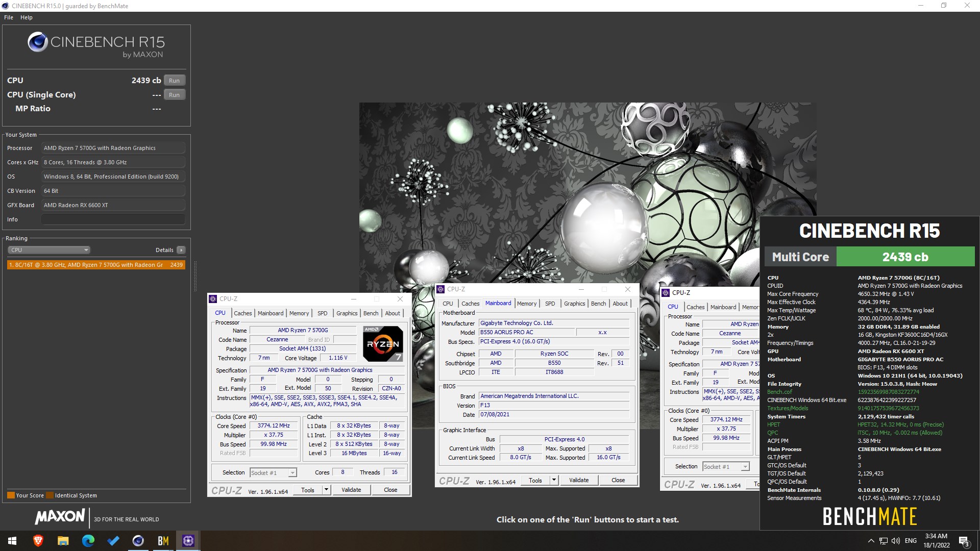Screen dimensions: 980x551
Task: Click the Ranking Details arrow button
Action: pos(181,250)
